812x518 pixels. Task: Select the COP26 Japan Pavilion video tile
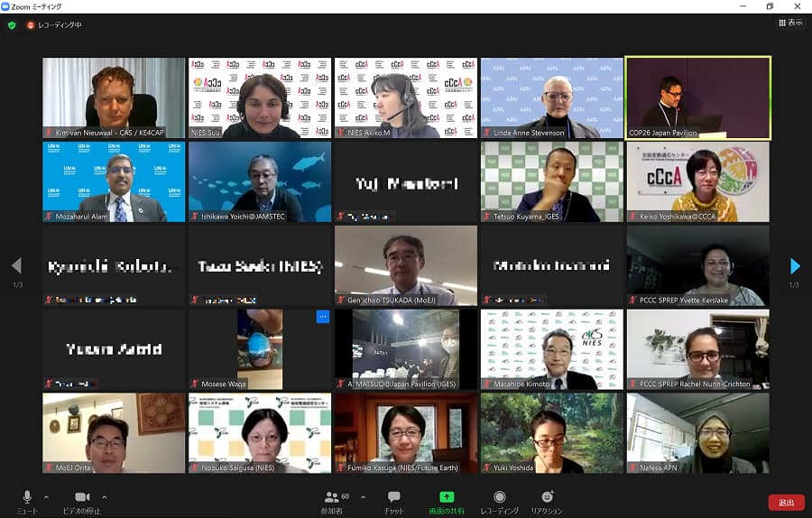[697, 97]
